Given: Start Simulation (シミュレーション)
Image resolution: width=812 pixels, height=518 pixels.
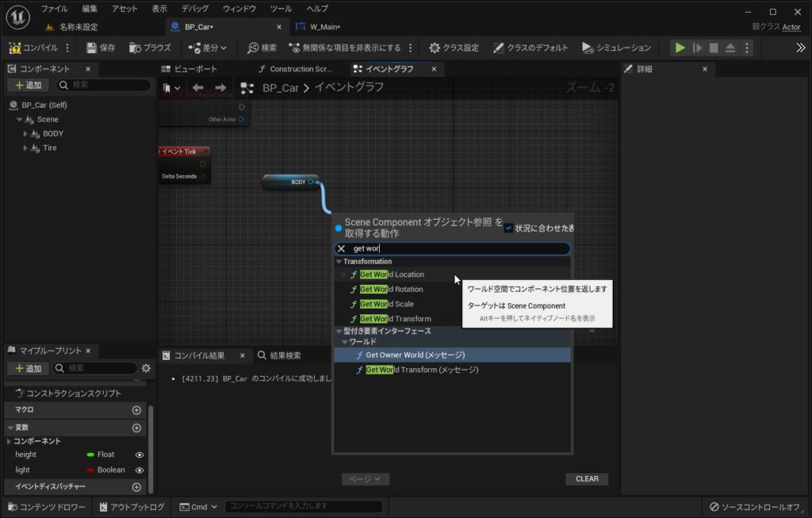Looking at the screenshot, I should coord(616,48).
